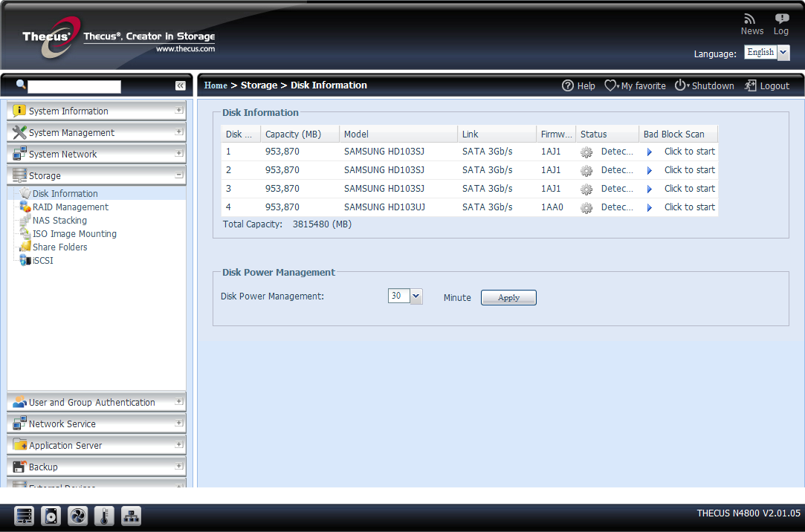This screenshot has width=805, height=532.
Task: Click the Shutdown power icon
Action: (680, 85)
